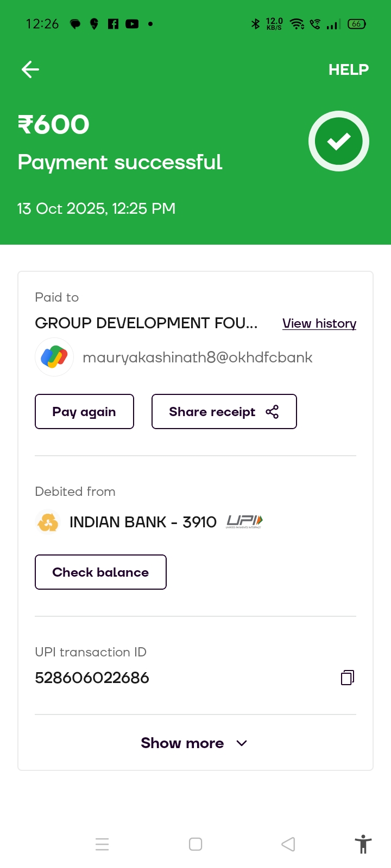The image size is (391, 868).
Task: Open recent apps from navigation bar
Action: point(102,844)
